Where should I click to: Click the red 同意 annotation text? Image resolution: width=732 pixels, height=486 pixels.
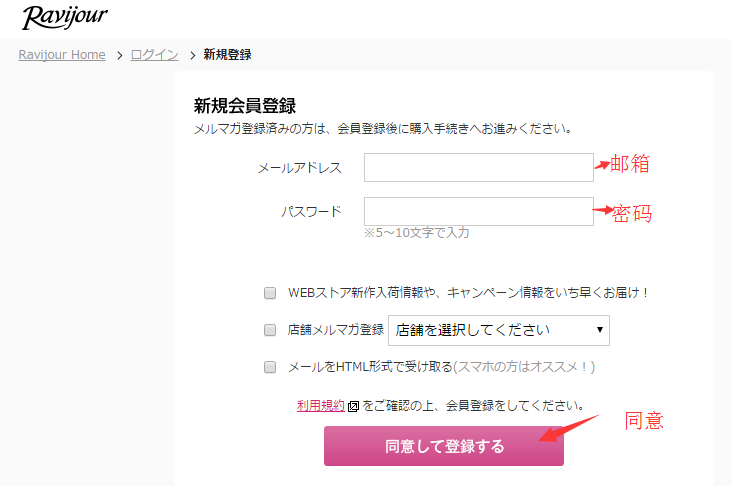[x=644, y=420]
